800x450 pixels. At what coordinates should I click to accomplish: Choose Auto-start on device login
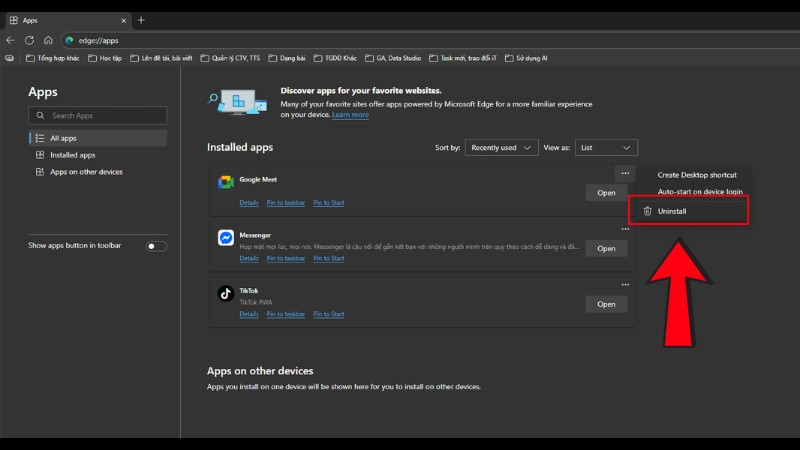coord(699,192)
